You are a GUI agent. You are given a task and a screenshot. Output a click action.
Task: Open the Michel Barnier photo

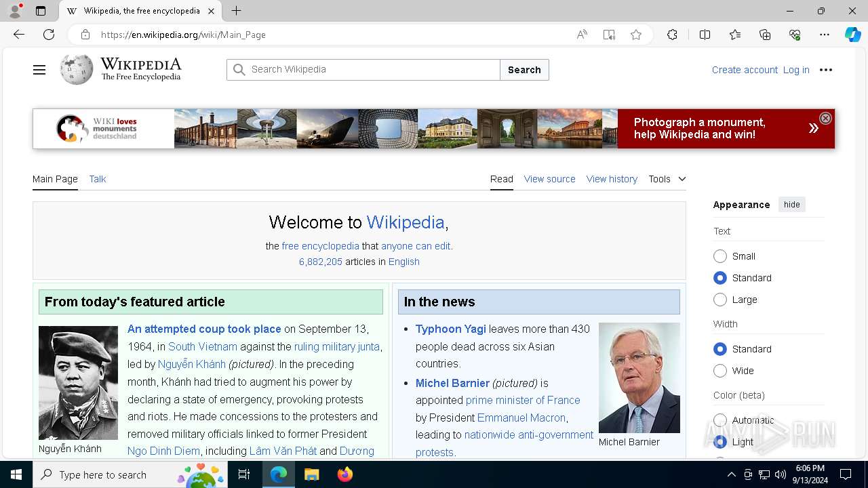639,378
